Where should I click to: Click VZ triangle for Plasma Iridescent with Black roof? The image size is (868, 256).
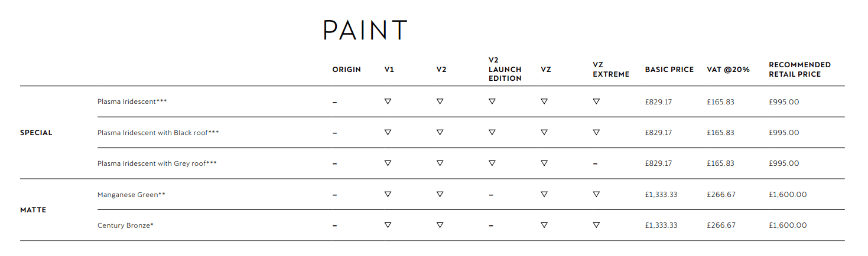(544, 132)
